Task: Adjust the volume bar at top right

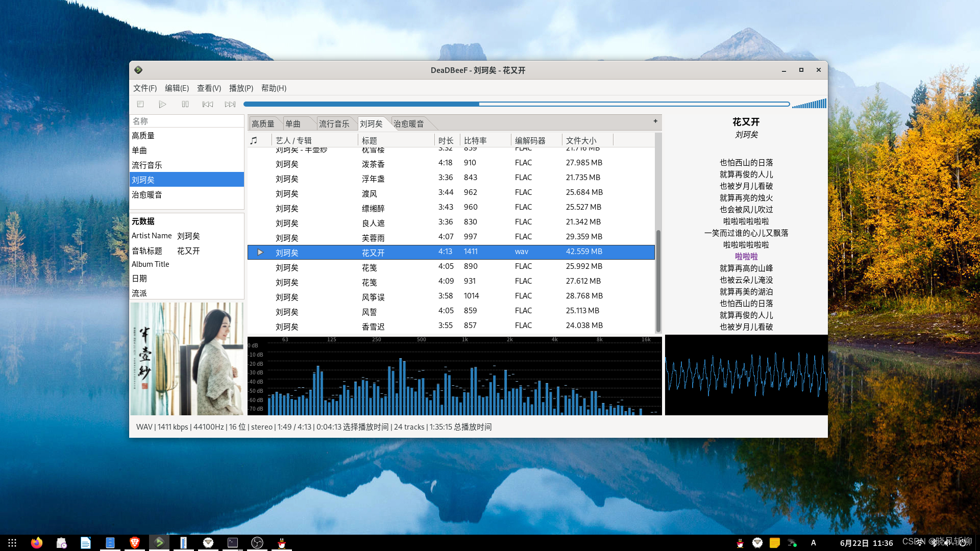Action: tap(809, 104)
